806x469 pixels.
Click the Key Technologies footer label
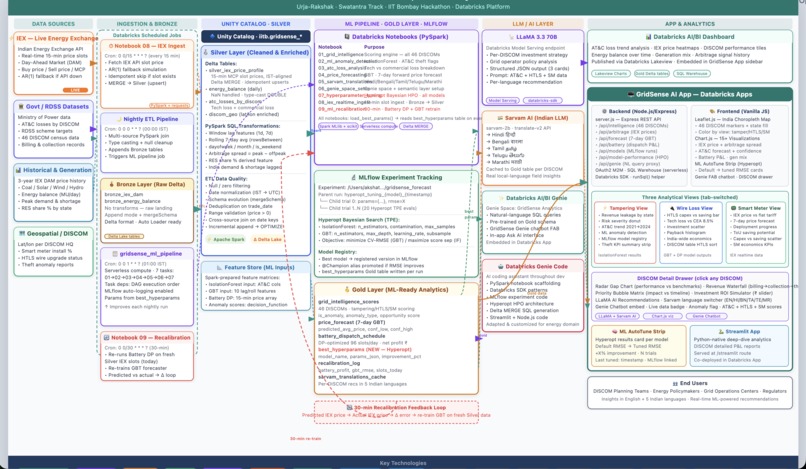coord(403,463)
